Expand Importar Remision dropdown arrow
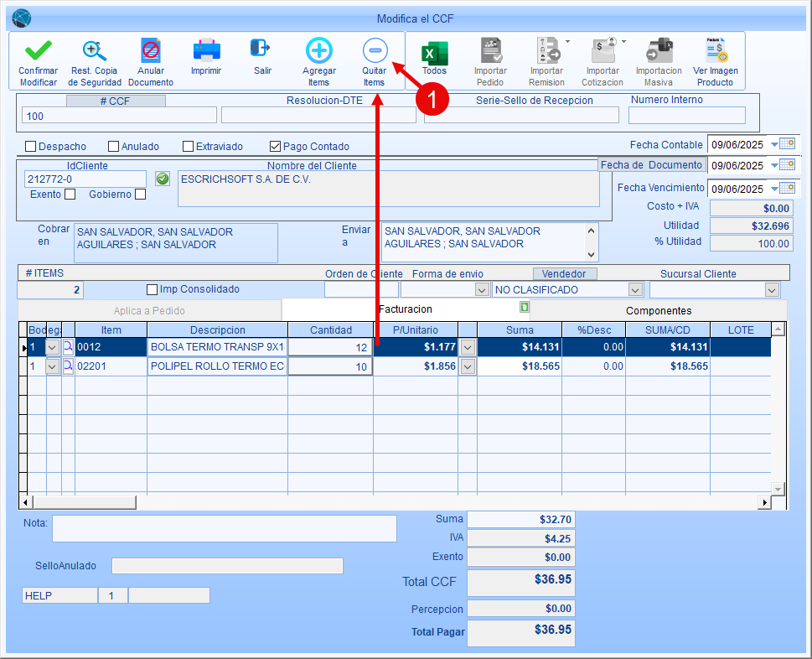The width and height of the screenshot is (812, 659). pyautogui.click(x=567, y=41)
